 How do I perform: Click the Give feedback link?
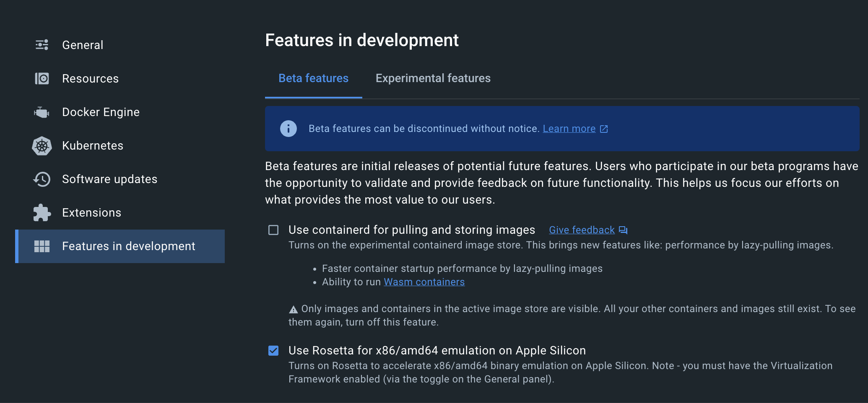[581, 230]
